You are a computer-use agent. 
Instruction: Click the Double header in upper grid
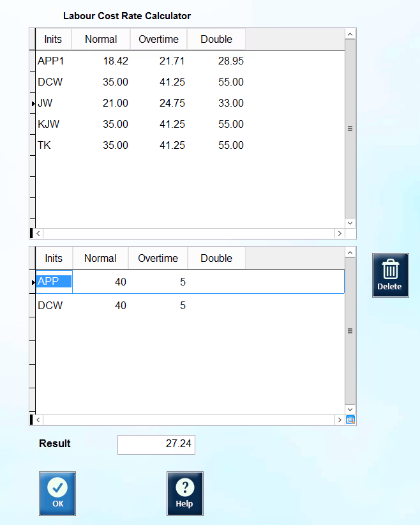pos(216,39)
